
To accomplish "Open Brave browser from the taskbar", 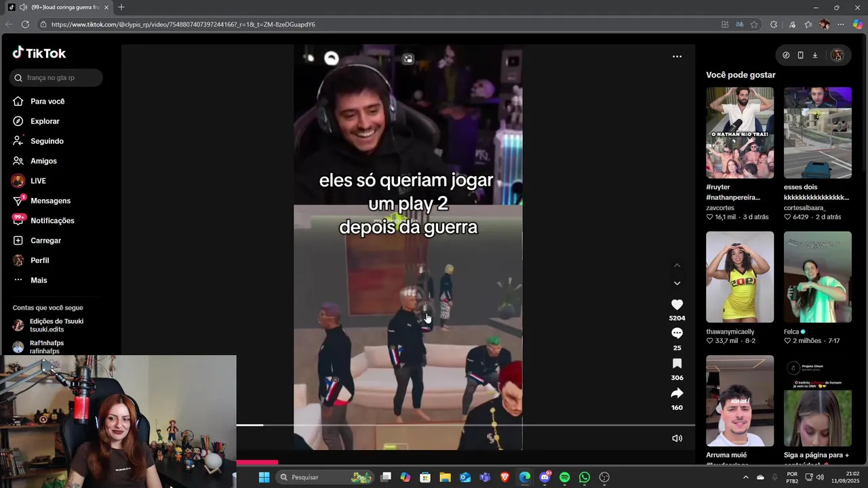I will (x=505, y=477).
